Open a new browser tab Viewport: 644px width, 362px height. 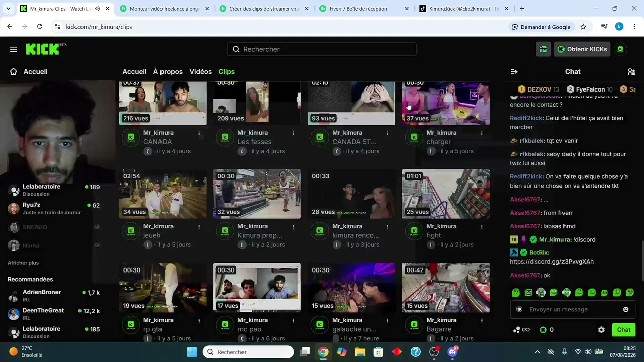[522, 9]
